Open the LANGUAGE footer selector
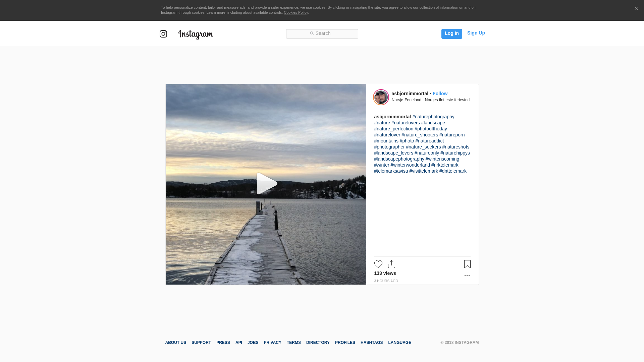The image size is (644, 362). [399, 343]
